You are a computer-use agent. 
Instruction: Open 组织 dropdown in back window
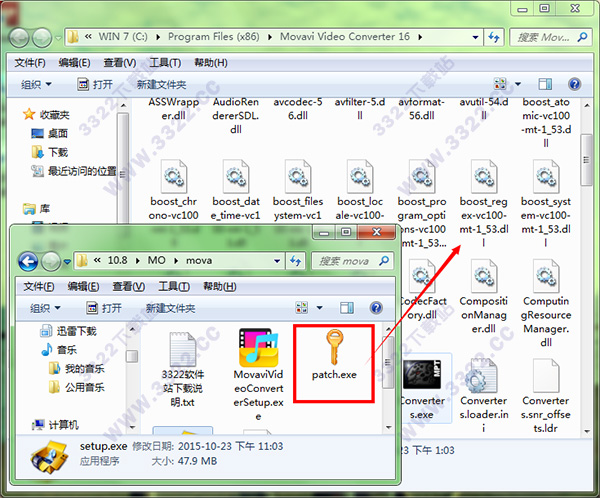coord(36,84)
